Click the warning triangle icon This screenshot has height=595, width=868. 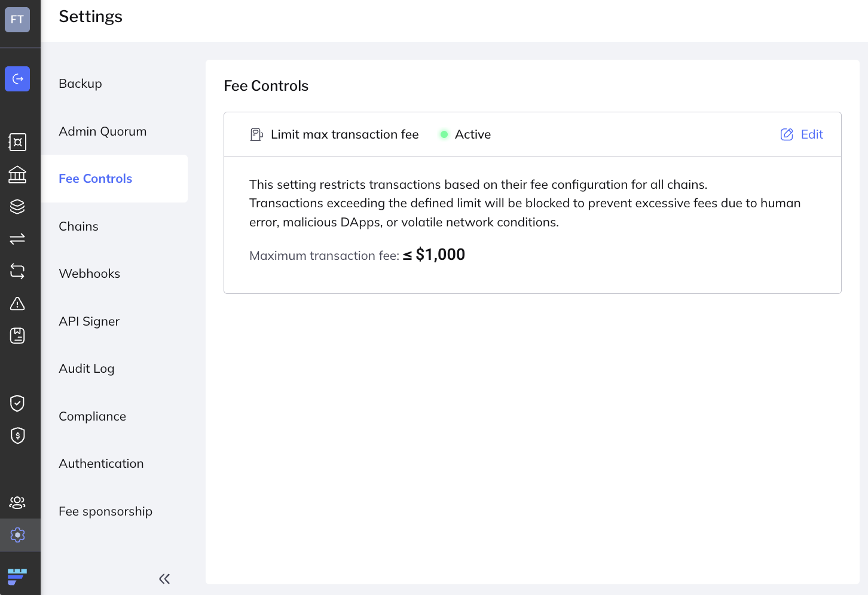point(17,303)
